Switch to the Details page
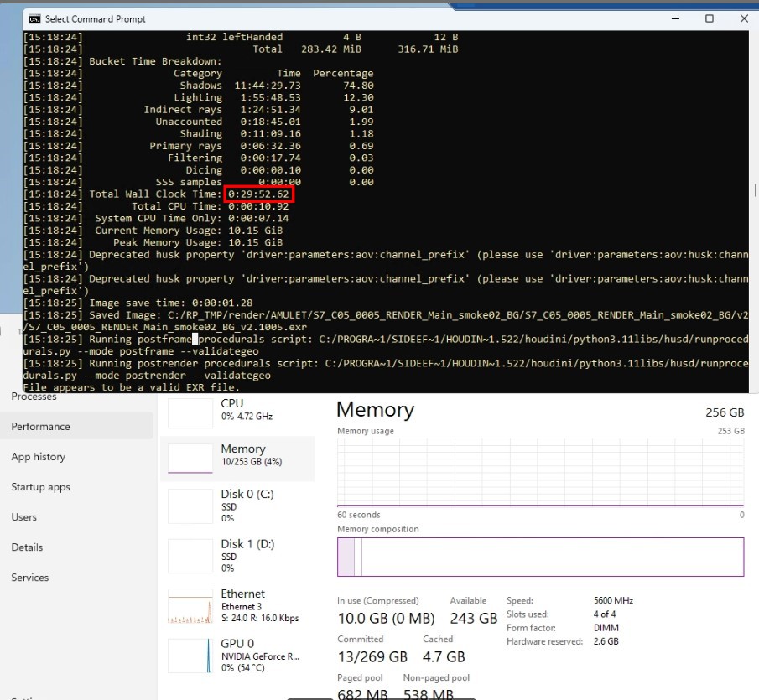 coord(27,547)
